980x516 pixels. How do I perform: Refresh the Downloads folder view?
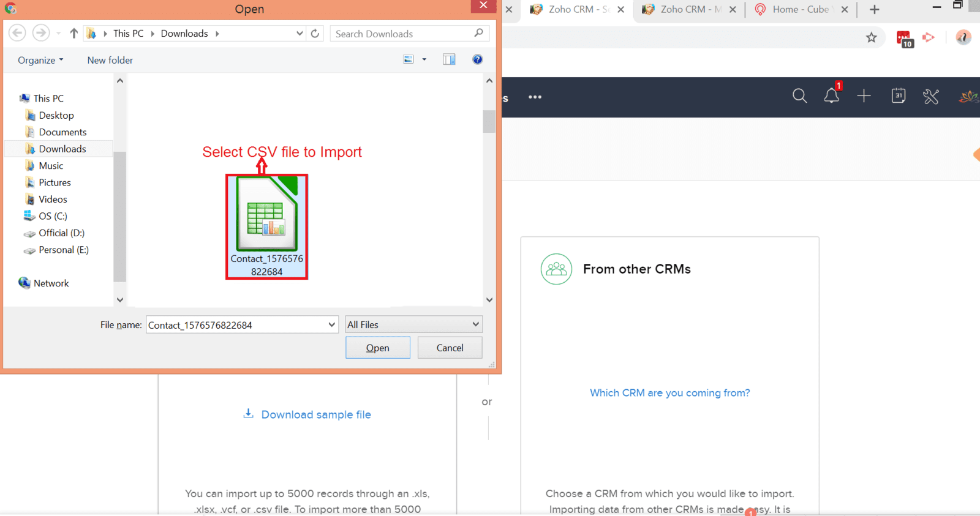315,33
